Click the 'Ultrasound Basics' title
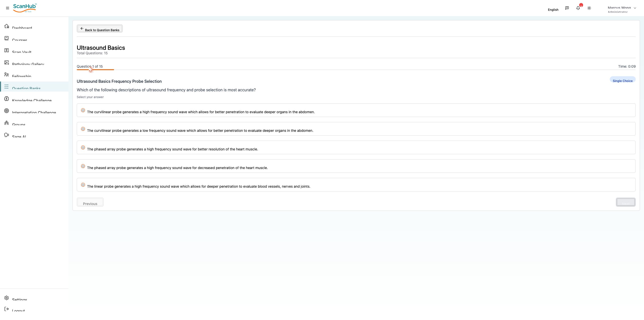The height and width of the screenshot is (320, 644). 101,48
